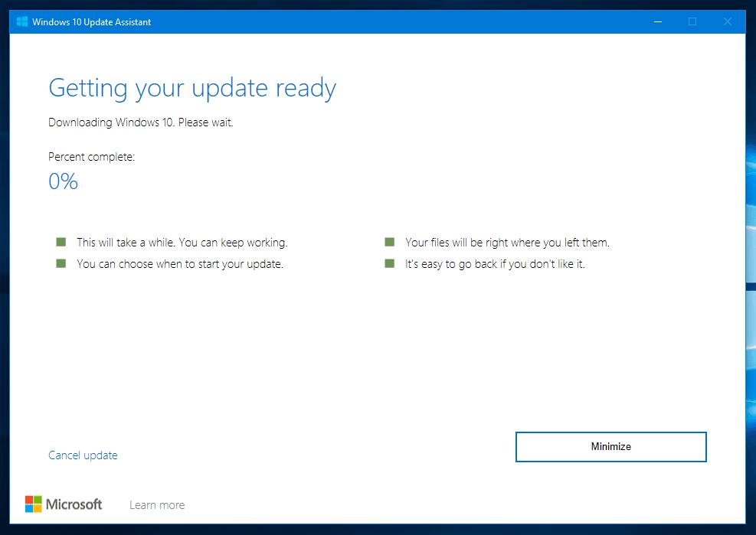Click the 'Percent complete:' label
The height and width of the screenshot is (535, 756).
[x=92, y=157]
